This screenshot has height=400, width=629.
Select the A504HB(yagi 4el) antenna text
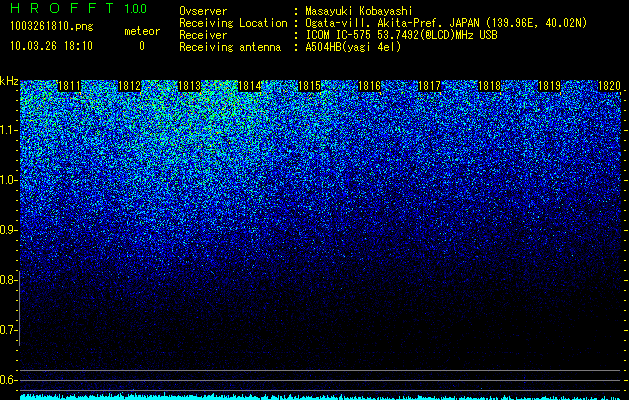coord(353,47)
